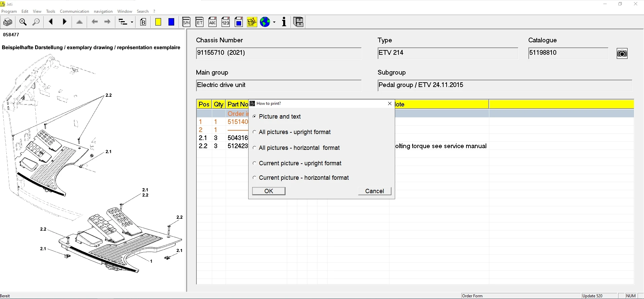Click the gray up triangle icon
The height and width of the screenshot is (299, 644).
[79, 22]
